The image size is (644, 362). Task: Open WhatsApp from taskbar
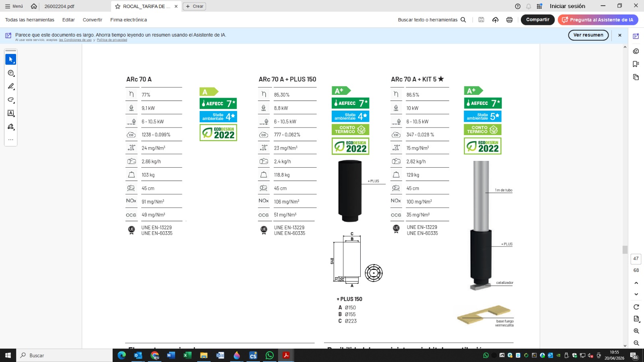270,355
